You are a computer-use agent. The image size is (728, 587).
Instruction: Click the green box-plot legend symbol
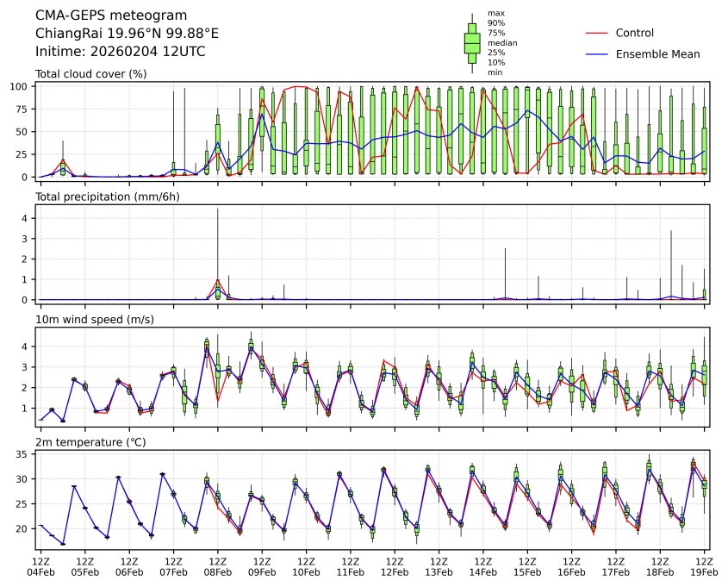click(472, 43)
